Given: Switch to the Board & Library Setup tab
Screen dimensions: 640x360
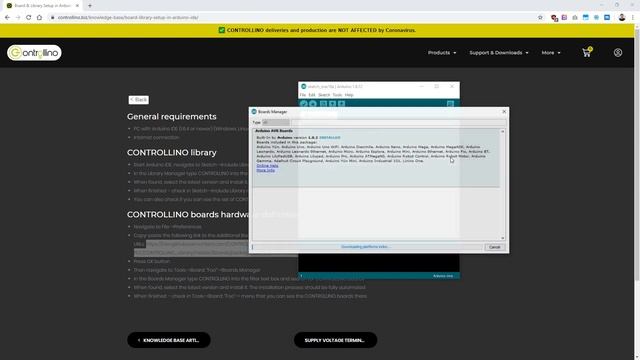Looking at the screenshot, I should (42, 6).
